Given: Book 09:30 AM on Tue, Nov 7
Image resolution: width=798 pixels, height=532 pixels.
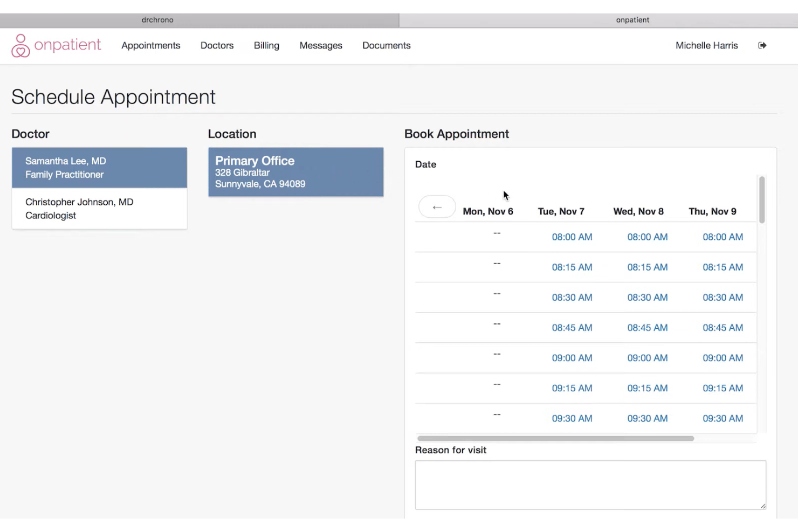Looking at the screenshot, I should coord(572,418).
